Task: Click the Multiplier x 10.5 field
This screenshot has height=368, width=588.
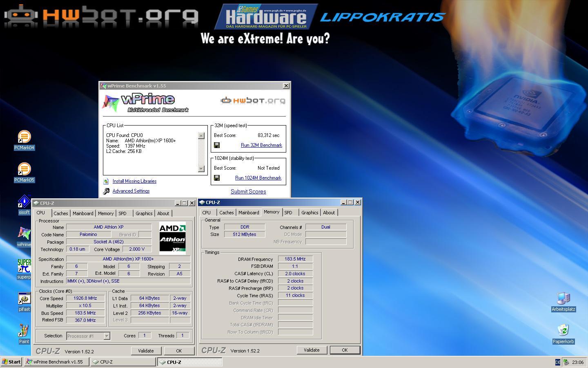Action: (85, 306)
